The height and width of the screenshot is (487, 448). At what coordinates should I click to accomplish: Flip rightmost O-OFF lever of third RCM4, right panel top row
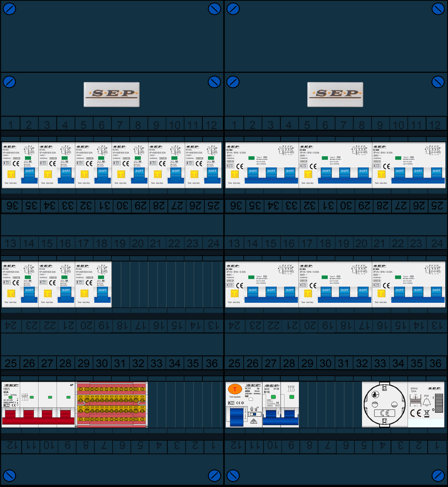[x=436, y=173]
